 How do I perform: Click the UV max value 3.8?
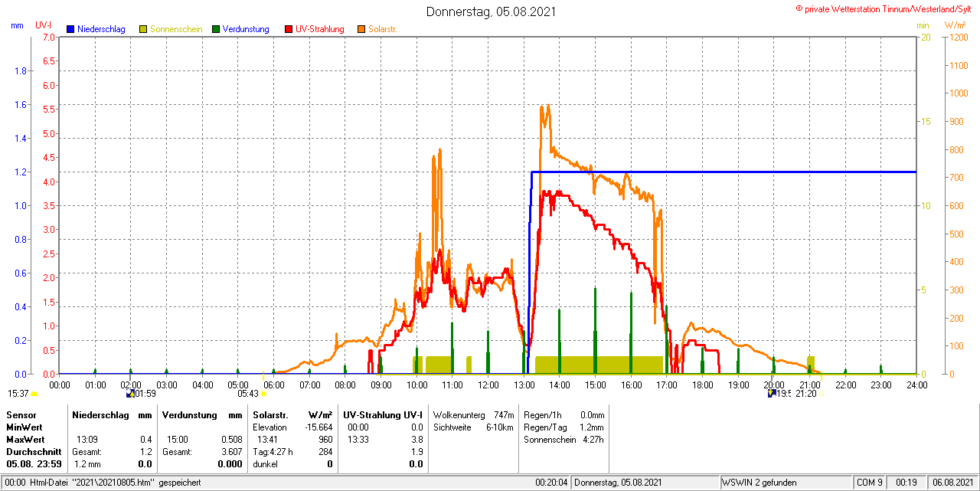tap(416, 440)
